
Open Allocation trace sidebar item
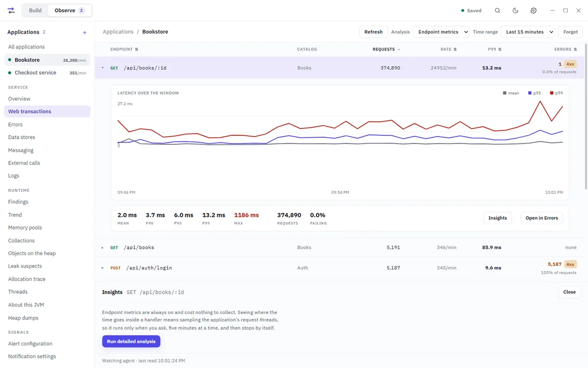click(x=47, y=279)
